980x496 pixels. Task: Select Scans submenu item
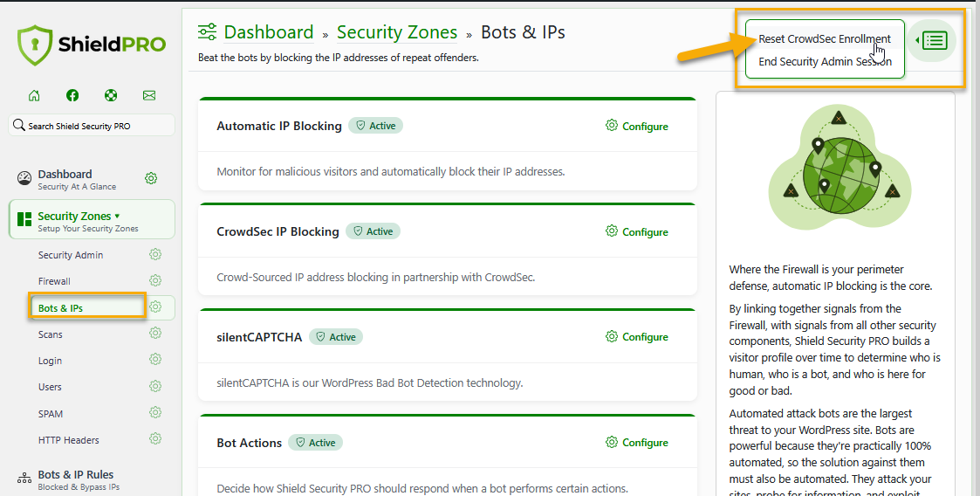tap(50, 334)
